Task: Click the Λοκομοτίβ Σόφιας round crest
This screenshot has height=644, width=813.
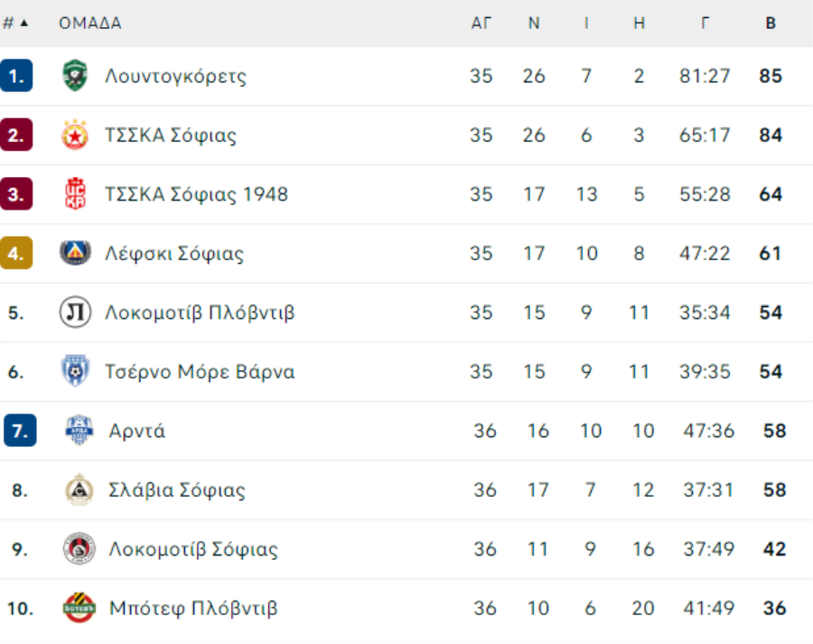Action: pos(79,548)
